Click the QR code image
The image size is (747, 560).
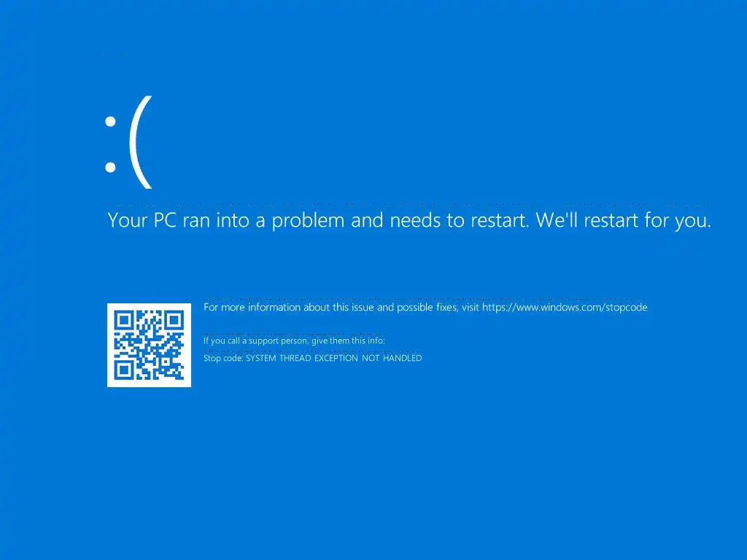(x=149, y=345)
